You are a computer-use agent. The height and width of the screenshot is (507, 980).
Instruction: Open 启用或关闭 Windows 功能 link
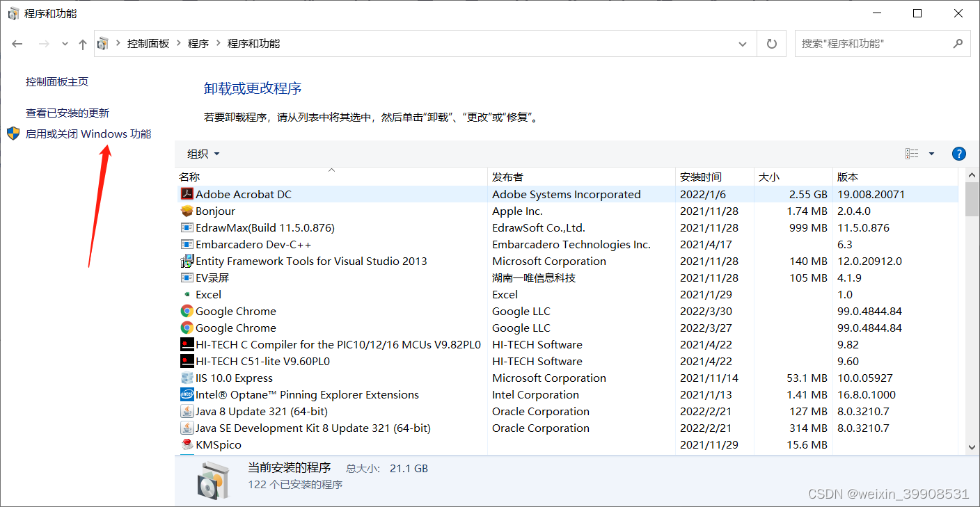tap(88, 134)
